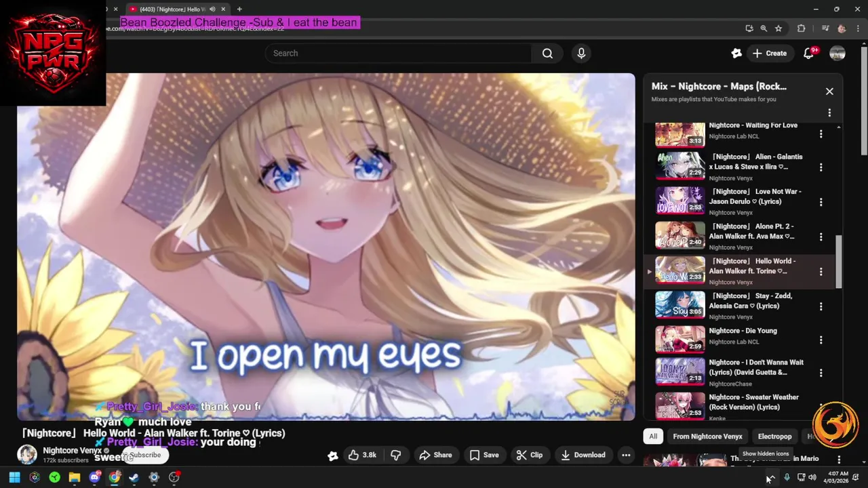Click the sparkle icon left of the like button
868x488 pixels.
(x=332, y=455)
